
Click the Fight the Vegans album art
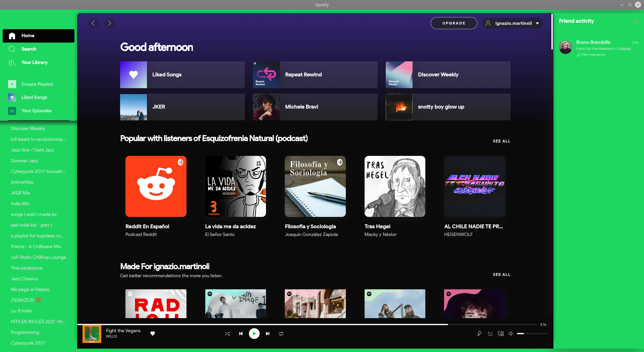click(x=92, y=334)
